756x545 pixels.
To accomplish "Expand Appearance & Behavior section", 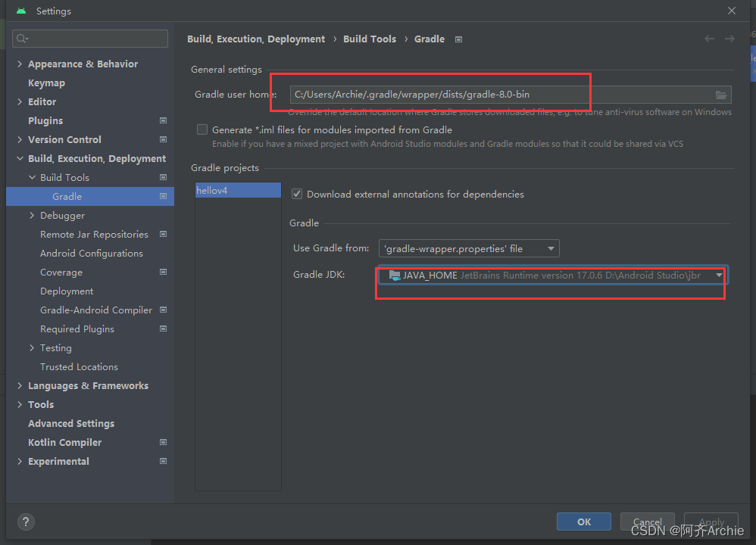I will (x=20, y=64).
